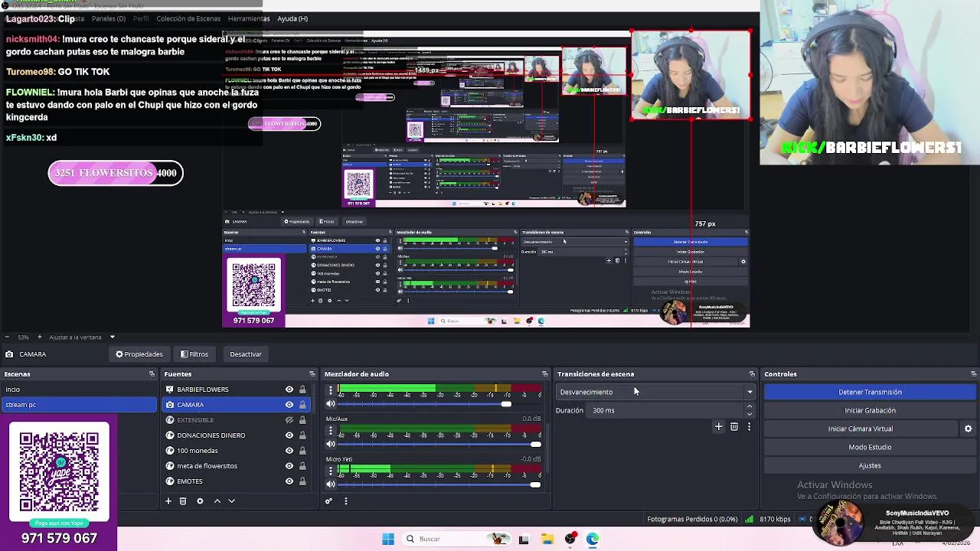The height and width of the screenshot is (551, 980).
Task: Add a scene transition with plus icon
Action: point(718,427)
